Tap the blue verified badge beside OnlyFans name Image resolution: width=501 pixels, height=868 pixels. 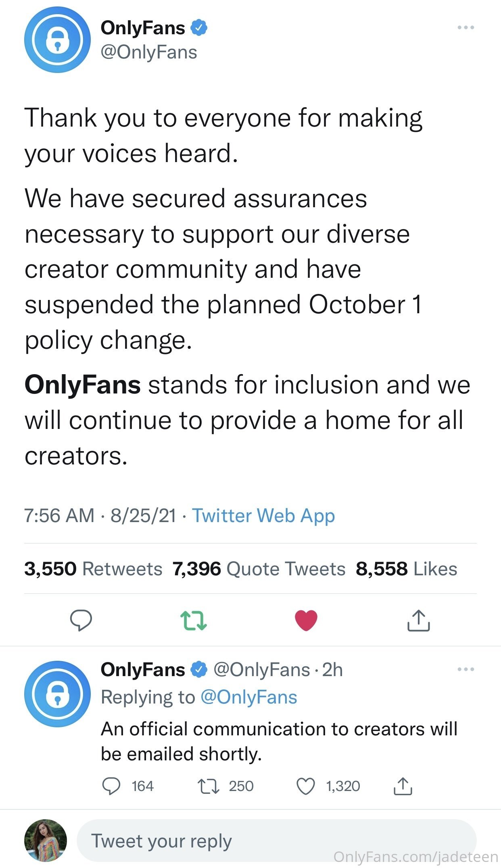pyautogui.click(x=199, y=28)
